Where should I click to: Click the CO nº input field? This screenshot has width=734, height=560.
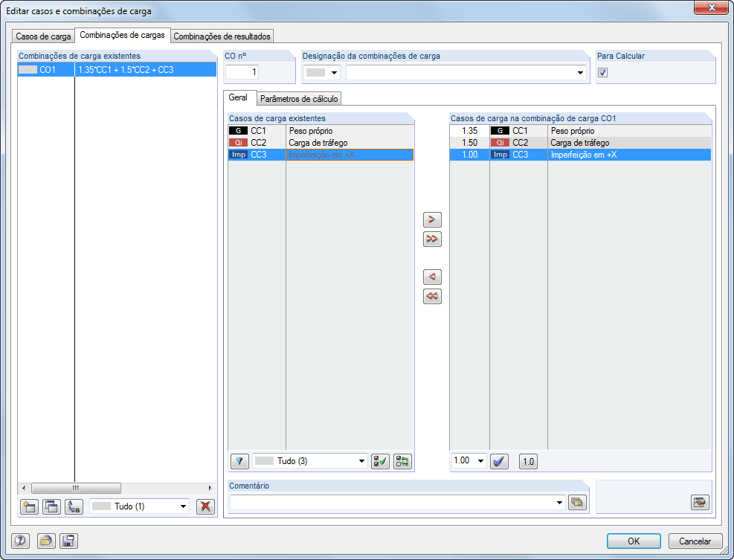[x=242, y=72]
